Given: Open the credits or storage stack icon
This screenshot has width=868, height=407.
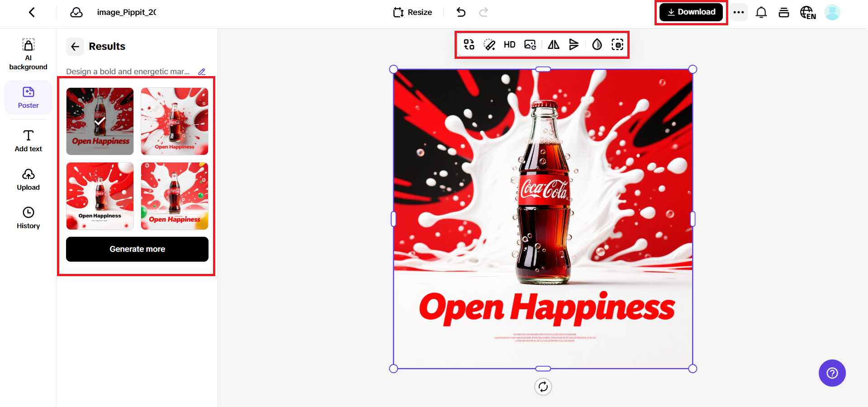Looking at the screenshot, I should [784, 12].
